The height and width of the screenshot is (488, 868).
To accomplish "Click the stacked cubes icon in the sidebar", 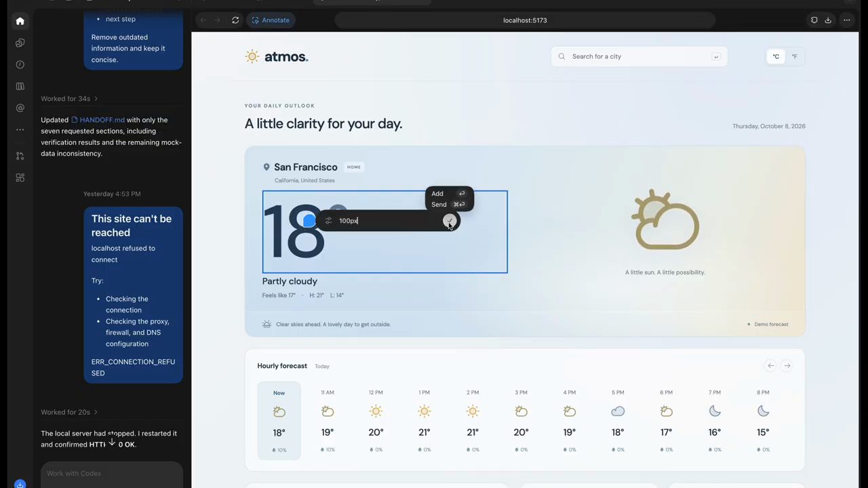I will coord(20,43).
